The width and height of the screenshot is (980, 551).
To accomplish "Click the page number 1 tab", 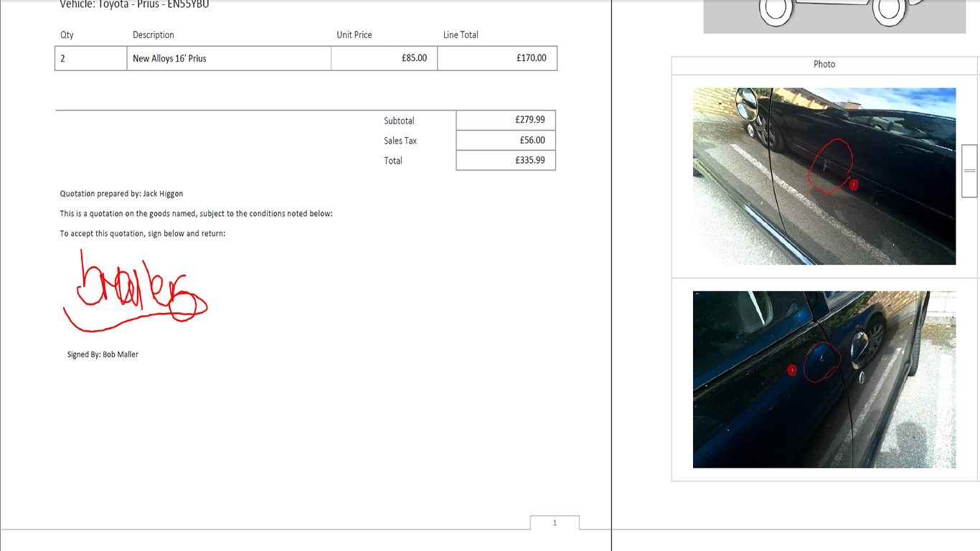I will (555, 523).
